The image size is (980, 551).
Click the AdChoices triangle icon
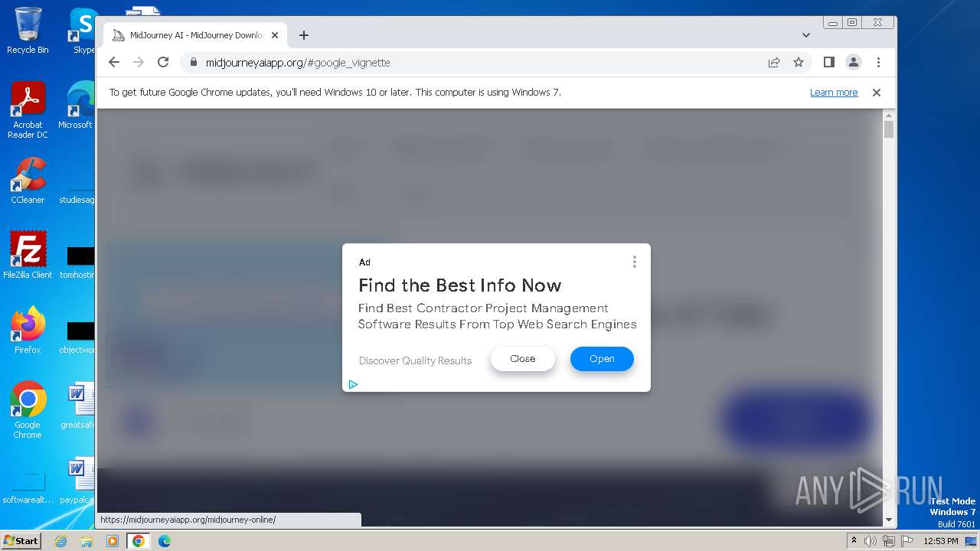[353, 384]
